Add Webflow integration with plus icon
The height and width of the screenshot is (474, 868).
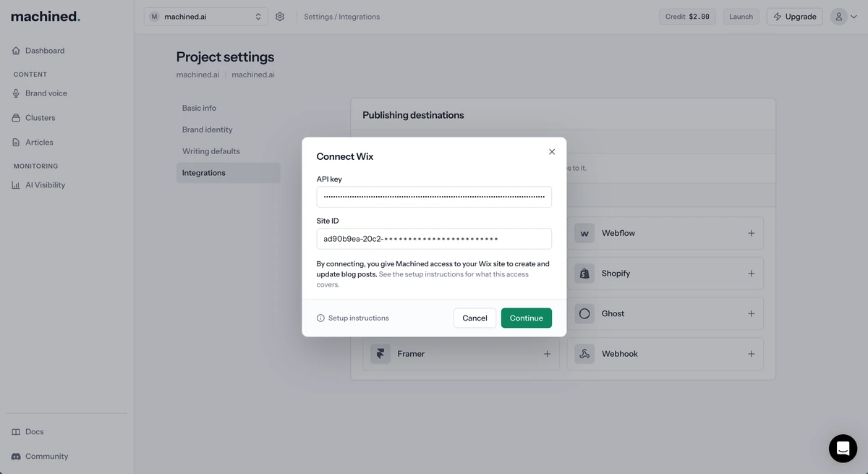751,234
